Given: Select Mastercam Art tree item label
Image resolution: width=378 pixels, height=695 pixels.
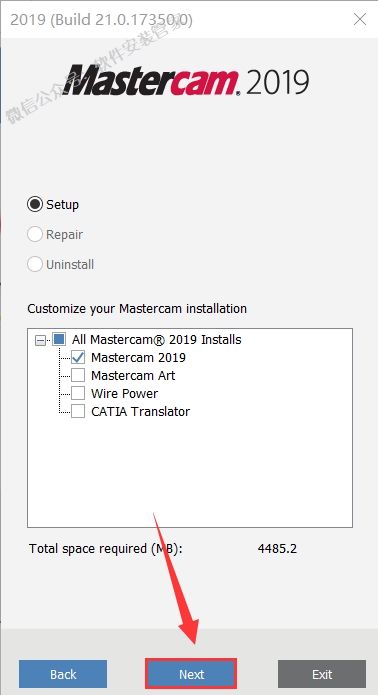Looking at the screenshot, I should click(133, 375).
